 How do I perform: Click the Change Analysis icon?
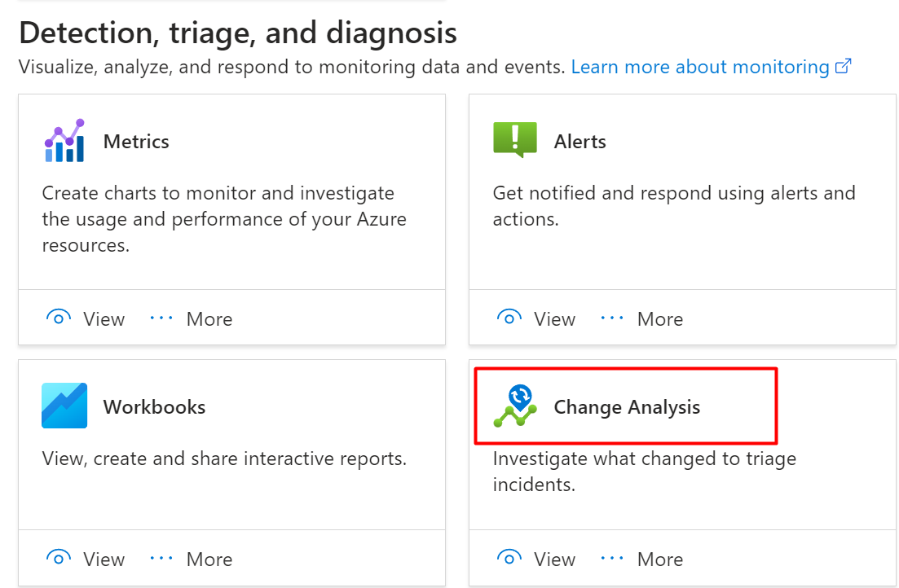(515, 406)
